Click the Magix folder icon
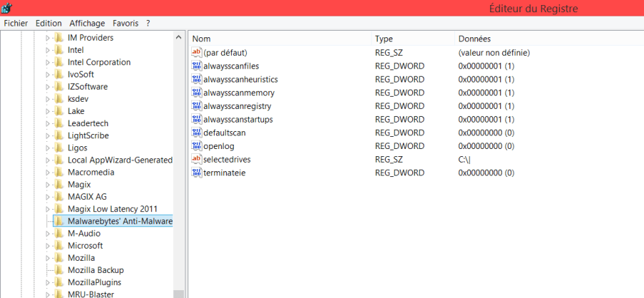The image size is (644, 298). tap(59, 185)
